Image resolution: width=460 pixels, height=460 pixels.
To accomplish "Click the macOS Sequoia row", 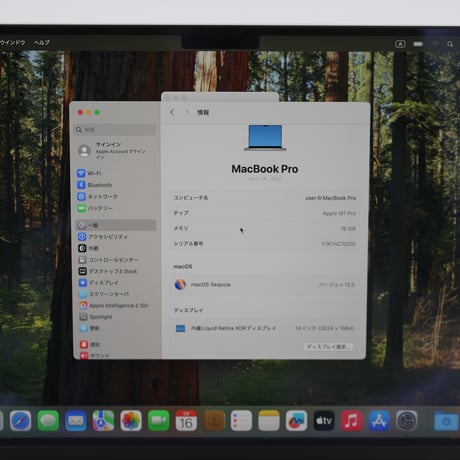I will pos(265,284).
